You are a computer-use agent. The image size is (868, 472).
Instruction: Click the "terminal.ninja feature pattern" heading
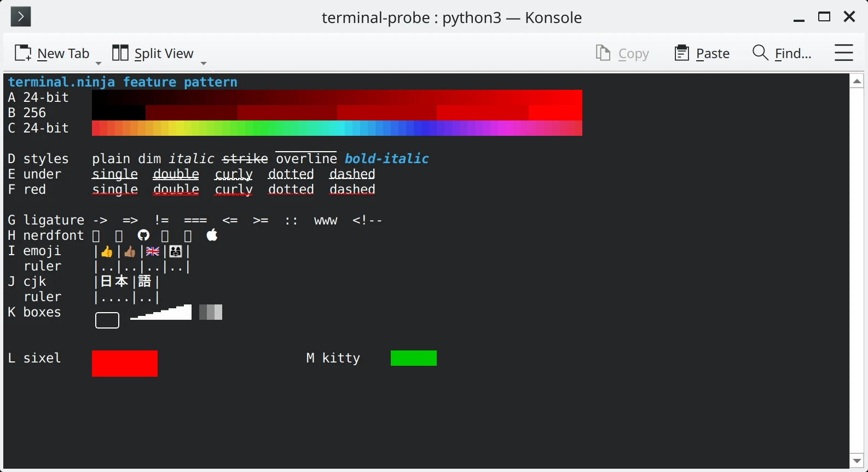(x=123, y=82)
